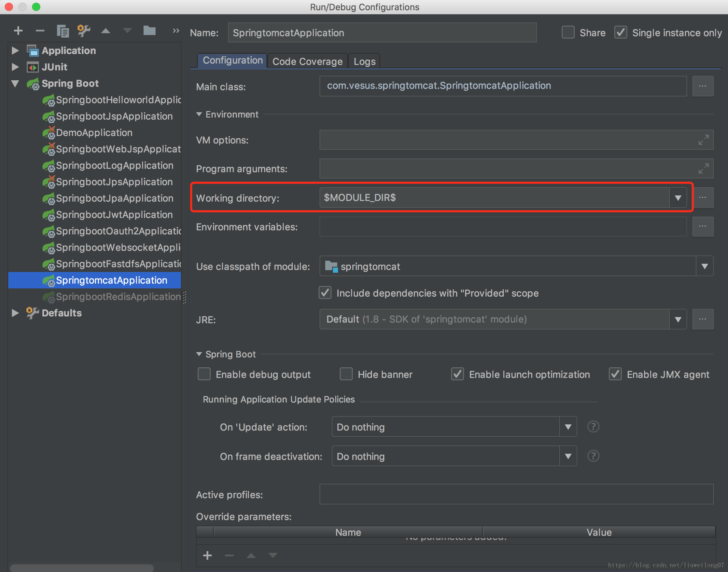This screenshot has height=572, width=728.
Task: Toggle Enable launch optimization checkbox
Action: (x=457, y=374)
